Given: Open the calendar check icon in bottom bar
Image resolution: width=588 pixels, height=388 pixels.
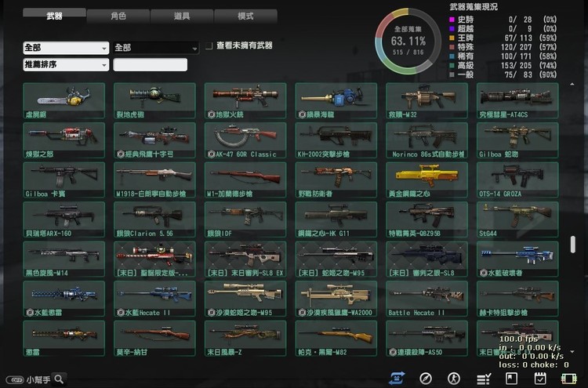Looking at the screenshot, I should [x=540, y=379].
